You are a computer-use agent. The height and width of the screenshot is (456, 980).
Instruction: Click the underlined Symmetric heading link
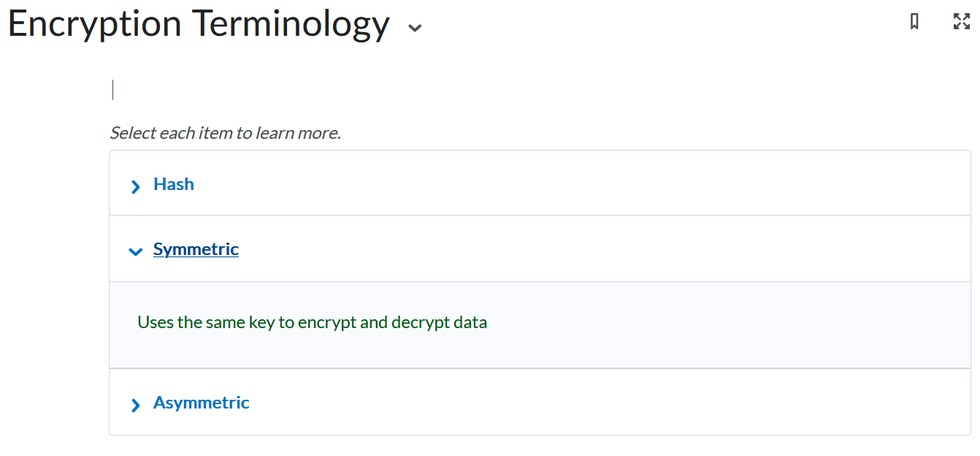click(196, 249)
